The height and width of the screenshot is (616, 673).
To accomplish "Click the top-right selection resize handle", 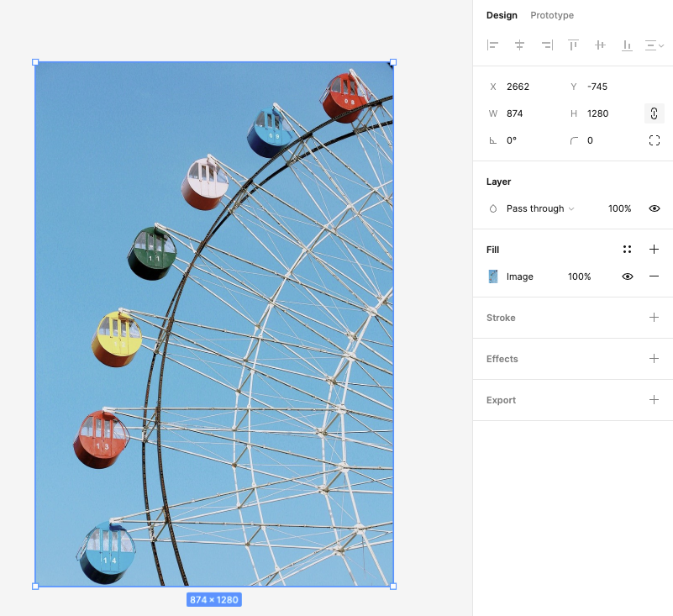I will 393,62.
